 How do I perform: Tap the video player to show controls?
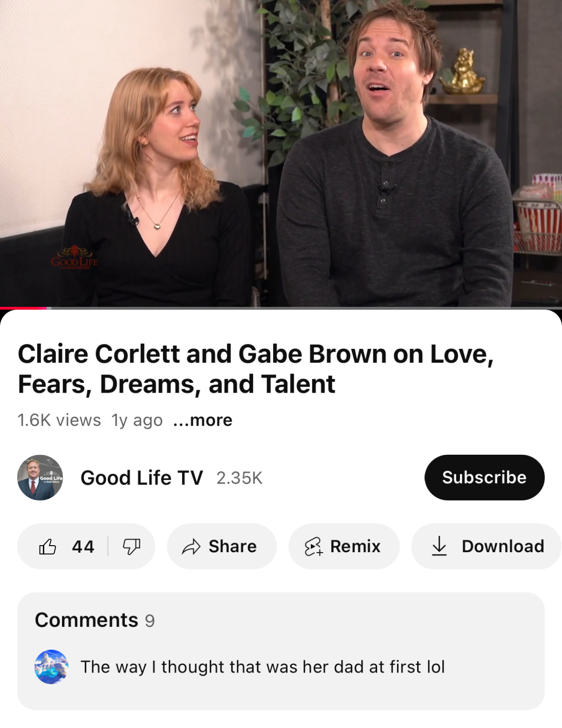pos(281,153)
